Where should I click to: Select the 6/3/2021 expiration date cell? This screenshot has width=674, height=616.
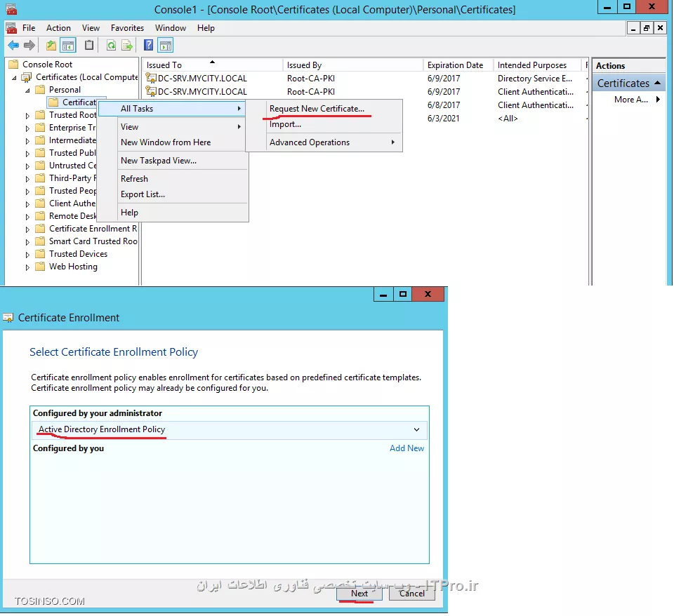pos(443,119)
